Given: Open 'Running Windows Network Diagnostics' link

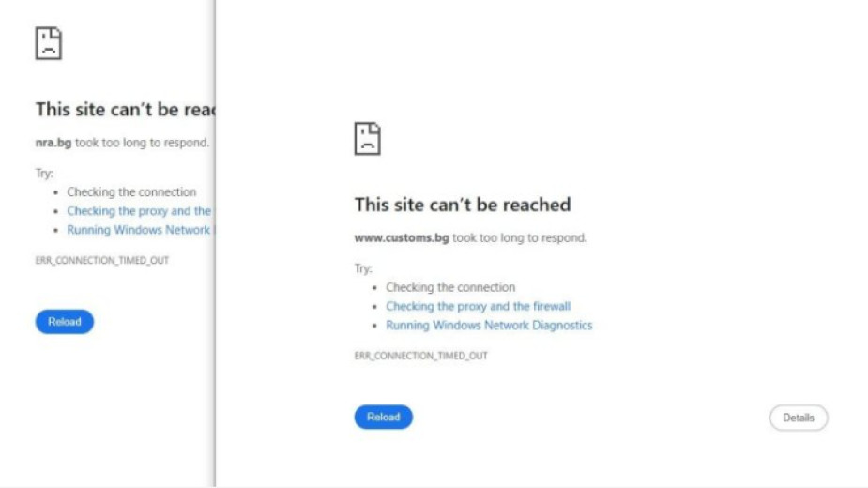Looking at the screenshot, I should pyautogui.click(x=489, y=325).
